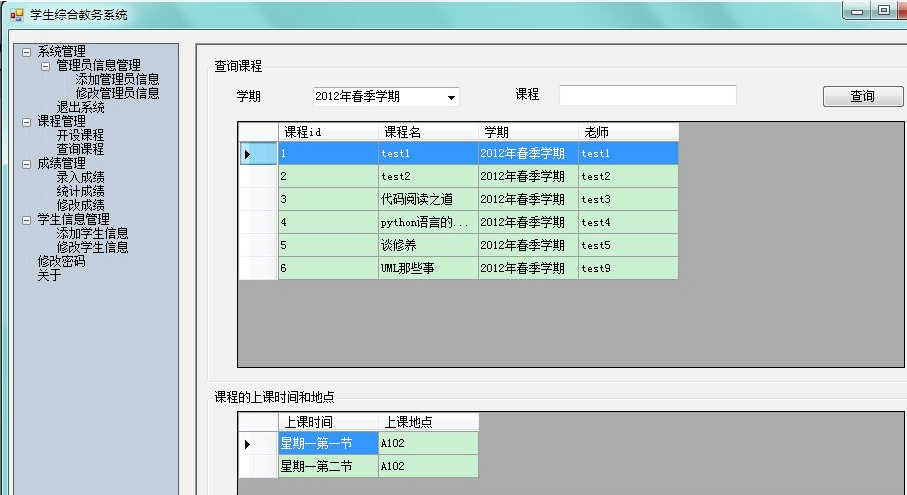Open 录入成绩 in the sidebar
This screenshot has height=495, width=907.
click(x=80, y=177)
